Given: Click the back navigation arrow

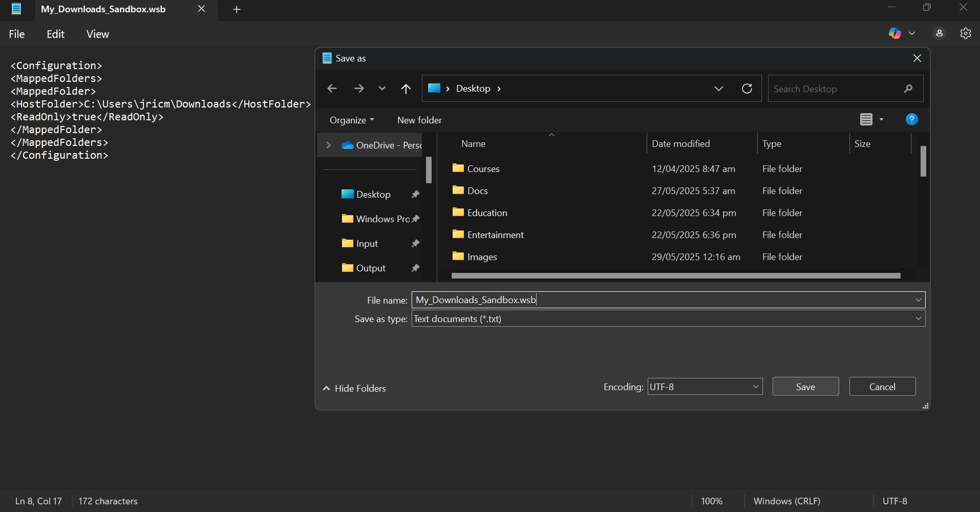Looking at the screenshot, I should (332, 88).
